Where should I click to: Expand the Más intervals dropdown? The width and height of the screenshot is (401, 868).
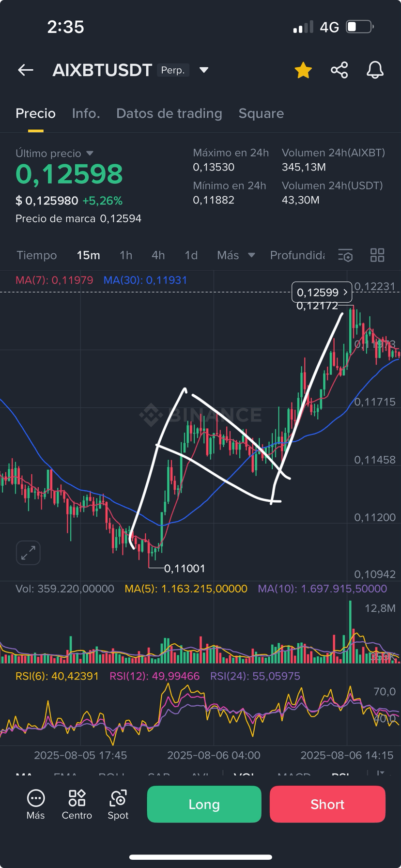236,255
